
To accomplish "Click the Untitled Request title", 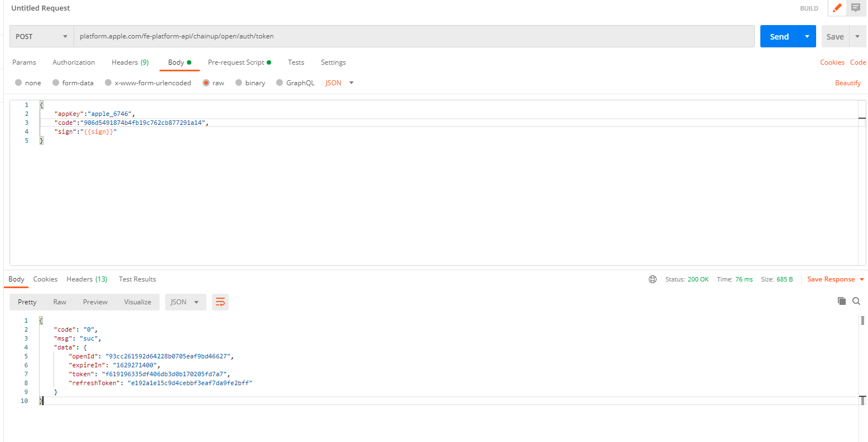I will pyautogui.click(x=41, y=8).
